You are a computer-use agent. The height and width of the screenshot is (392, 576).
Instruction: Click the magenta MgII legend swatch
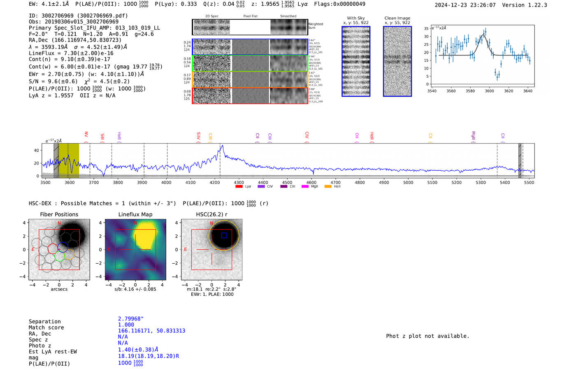pyautogui.click(x=305, y=186)
